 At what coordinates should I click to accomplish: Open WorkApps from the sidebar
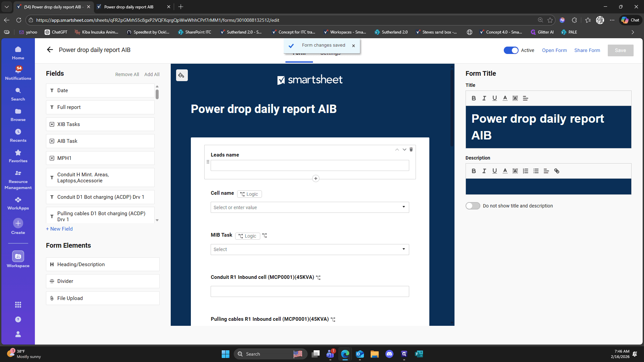(x=18, y=203)
